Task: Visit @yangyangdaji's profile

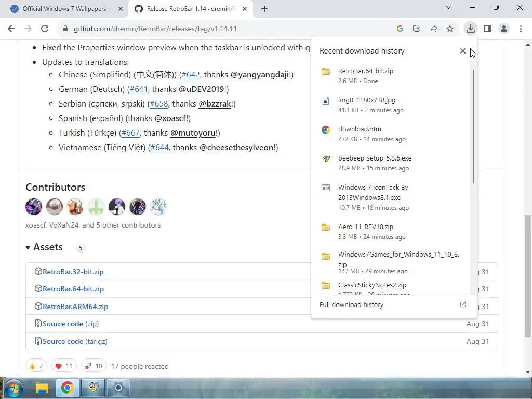Action: [x=260, y=75]
